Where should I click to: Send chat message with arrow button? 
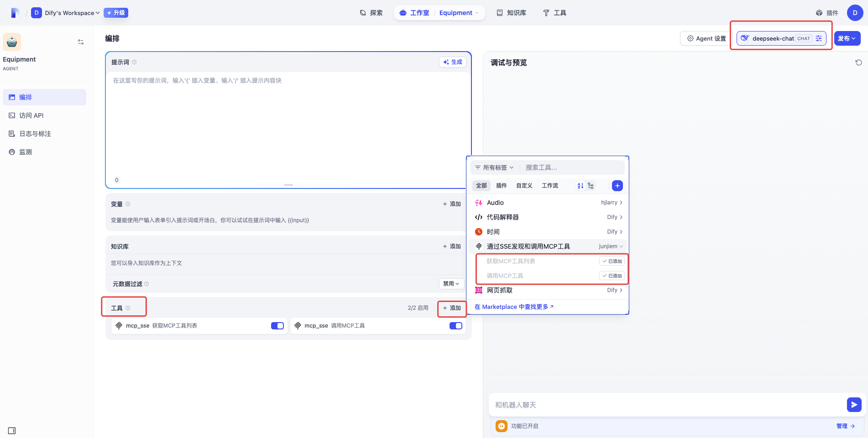point(854,405)
